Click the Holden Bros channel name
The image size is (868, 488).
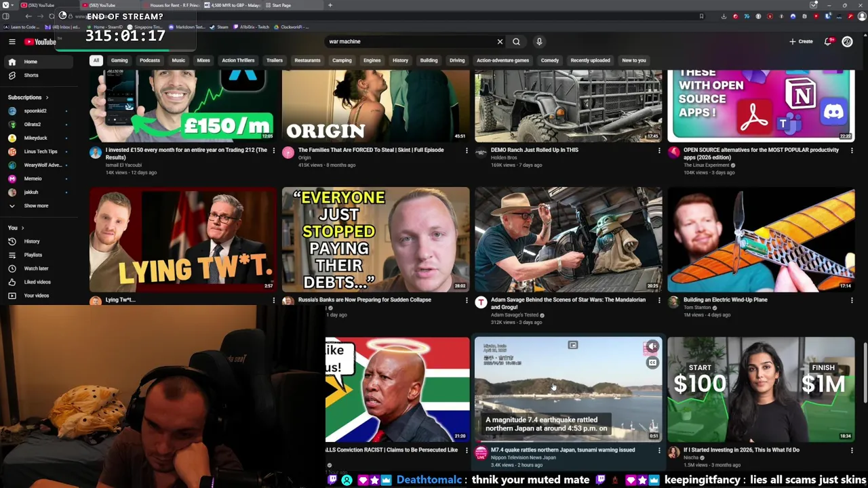click(x=504, y=158)
